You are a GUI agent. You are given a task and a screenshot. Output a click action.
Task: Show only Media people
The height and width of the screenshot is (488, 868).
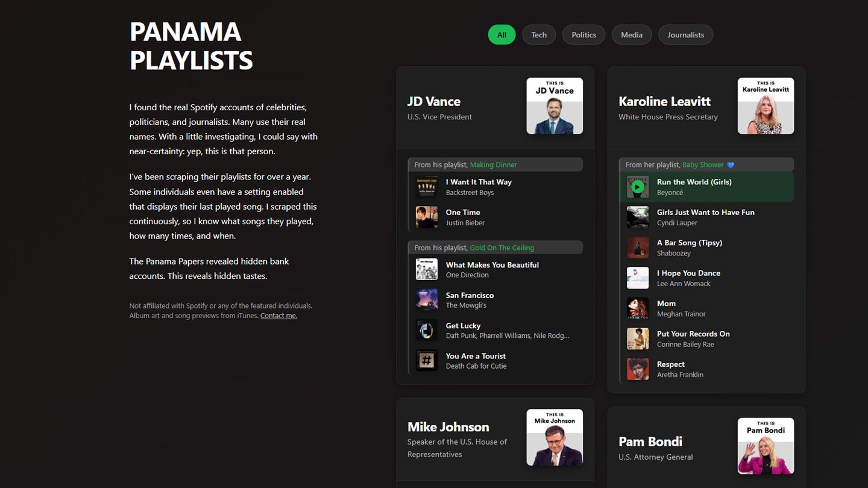point(631,35)
